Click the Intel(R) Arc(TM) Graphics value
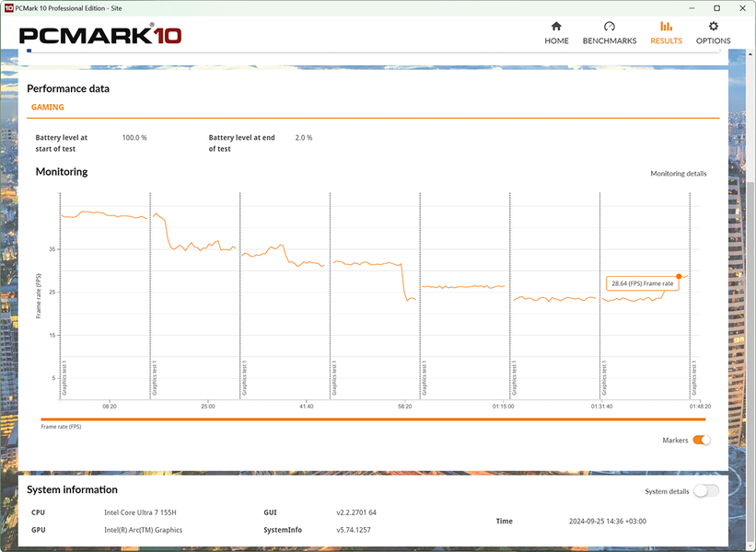 [144, 530]
